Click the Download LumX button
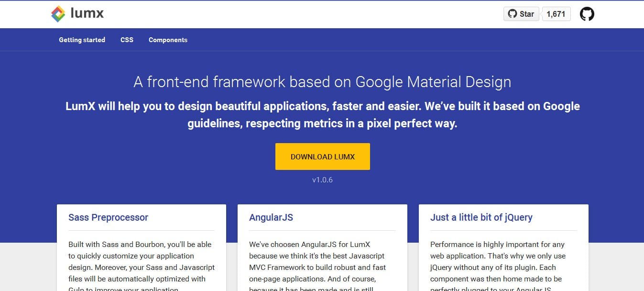Screen dimensions: 644x291 (323, 157)
